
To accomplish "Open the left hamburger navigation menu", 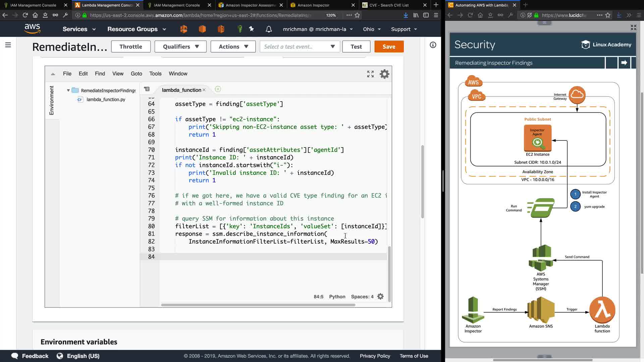I will coord(8,45).
